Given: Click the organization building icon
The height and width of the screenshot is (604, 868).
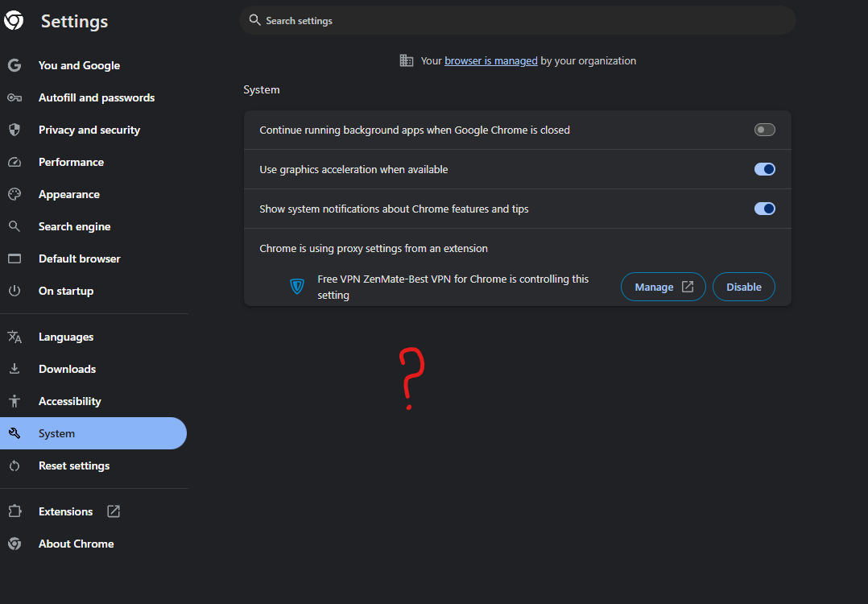Looking at the screenshot, I should [407, 60].
